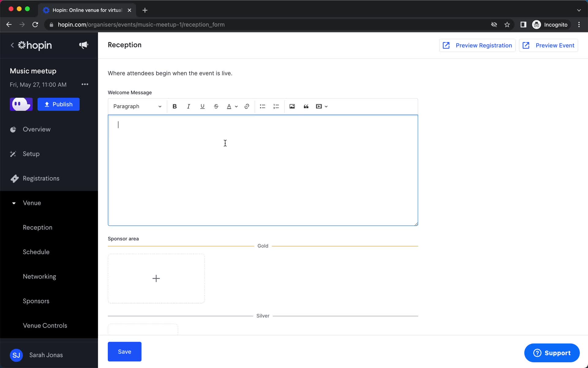Toggle the Underline formatting icon
Screen dimensions: 588x368
point(202,106)
